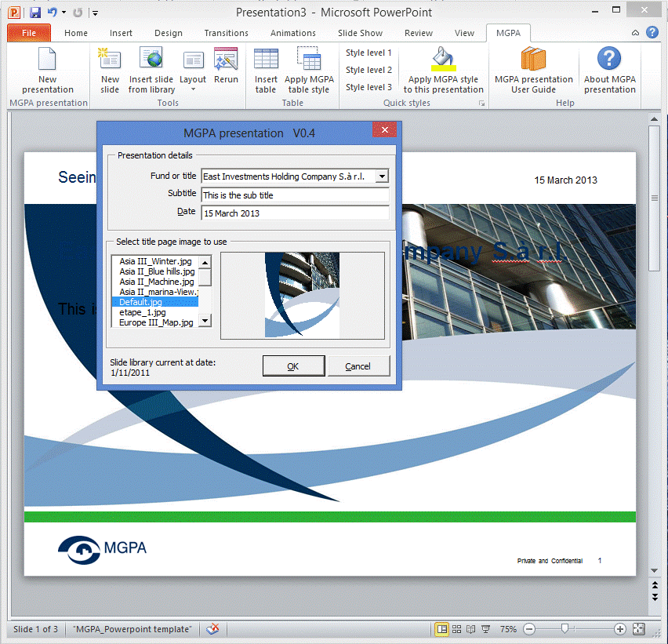This screenshot has height=644, width=668.
Task: Click the Date input field
Action: click(x=295, y=213)
